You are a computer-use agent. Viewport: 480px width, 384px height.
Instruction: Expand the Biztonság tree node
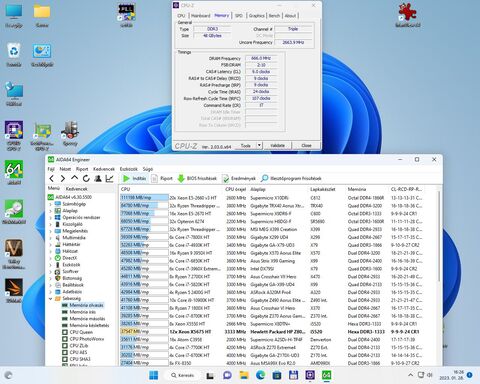pos(51,278)
